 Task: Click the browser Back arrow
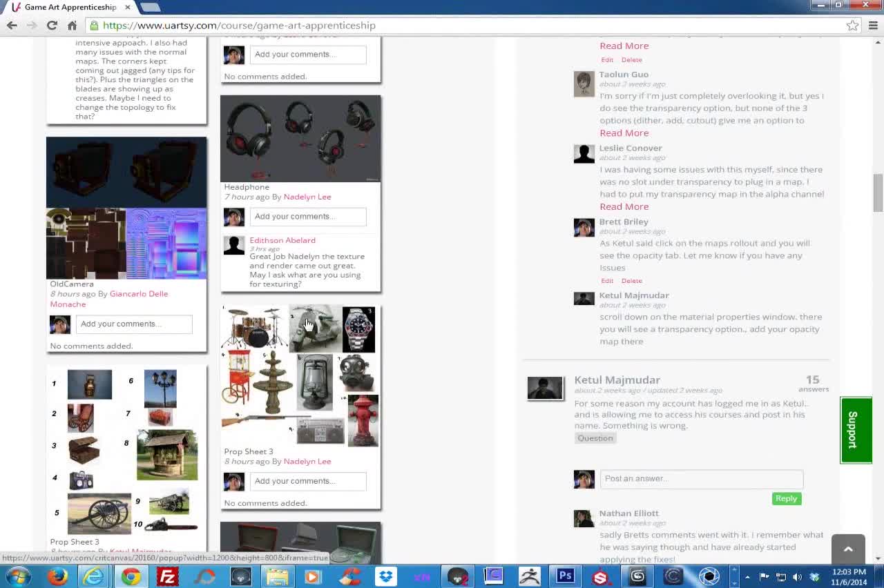pos(12,26)
